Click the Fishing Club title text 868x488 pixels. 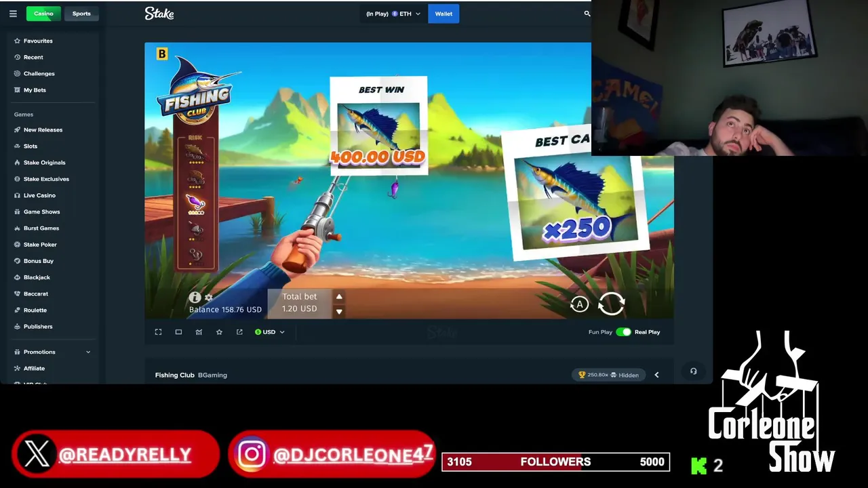[175, 375]
